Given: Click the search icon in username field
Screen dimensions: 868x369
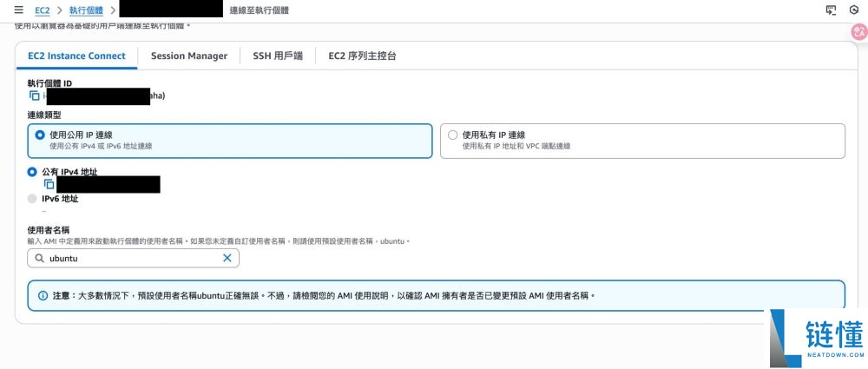Looking at the screenshot, I should tap(39, 258).
